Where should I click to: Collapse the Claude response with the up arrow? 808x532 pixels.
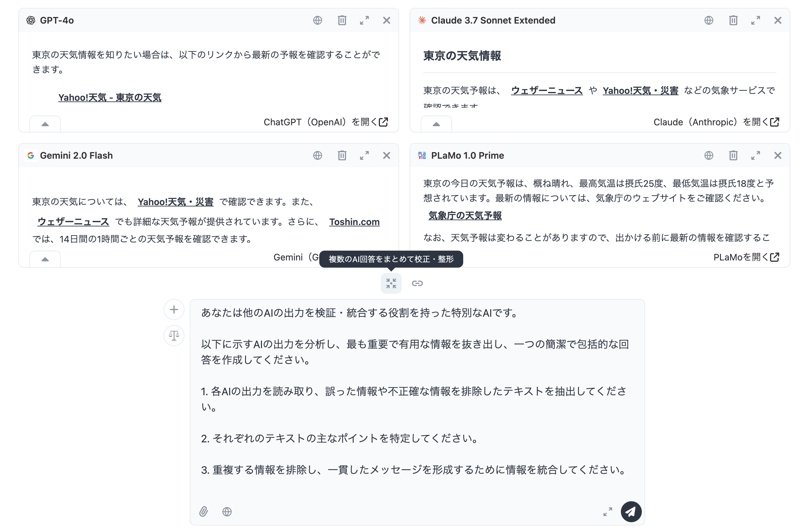click(436, 124)
